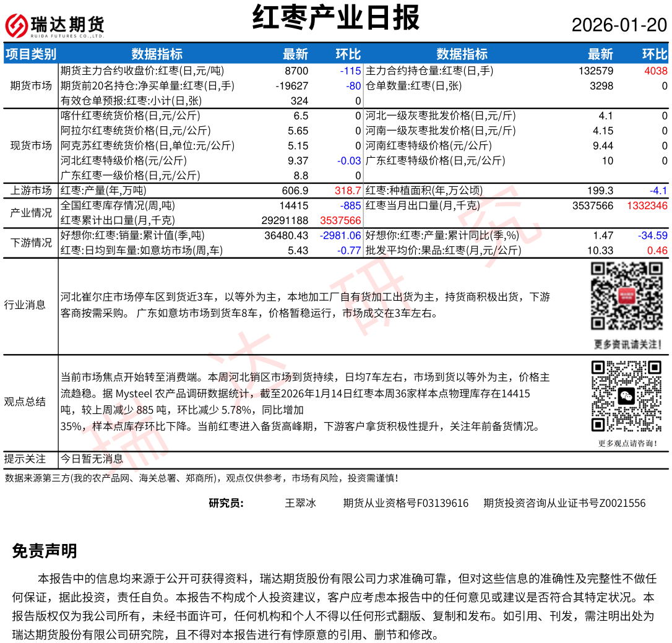Select the 项目类别 column header
This screenshot has height=643, width=672.
(x=31, y=54)
